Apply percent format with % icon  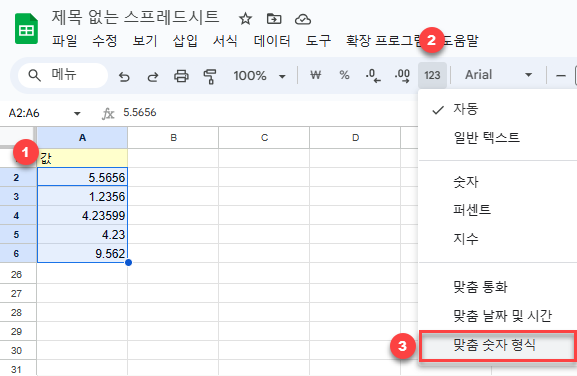[x=344, y=75]
